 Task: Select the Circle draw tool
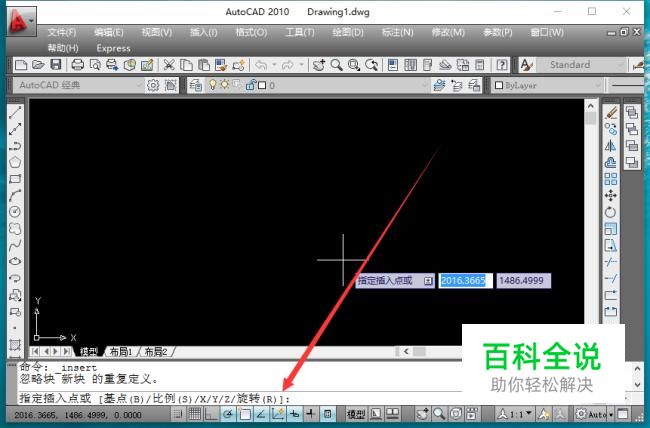click(15, 212)
